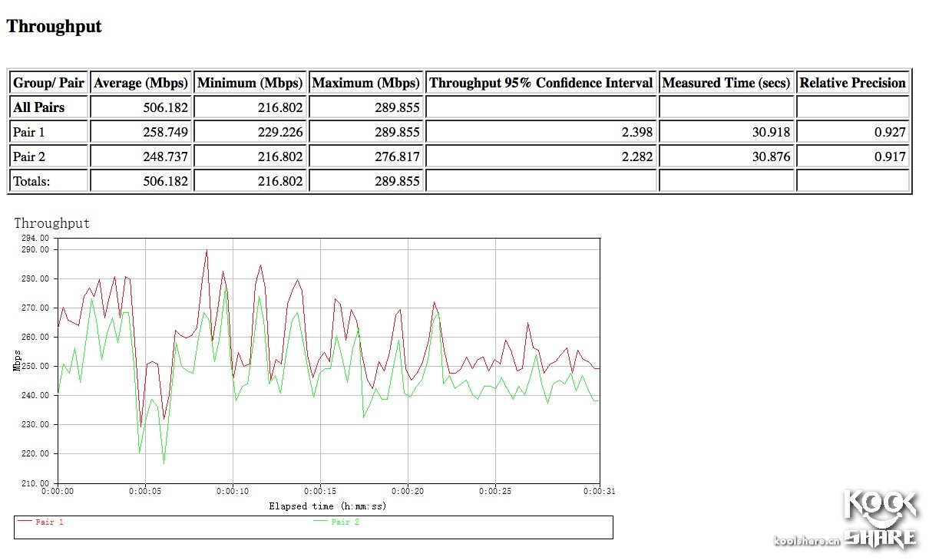929x560 pixels.
Task: Click the Pair 1 average value 258.749
Action: point(165,132)
